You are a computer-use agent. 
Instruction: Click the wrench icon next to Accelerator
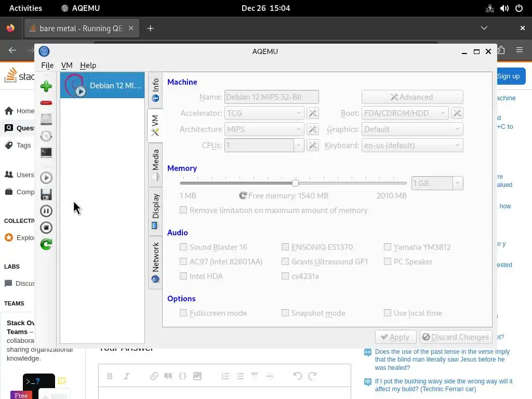click(x=312, y=113)
